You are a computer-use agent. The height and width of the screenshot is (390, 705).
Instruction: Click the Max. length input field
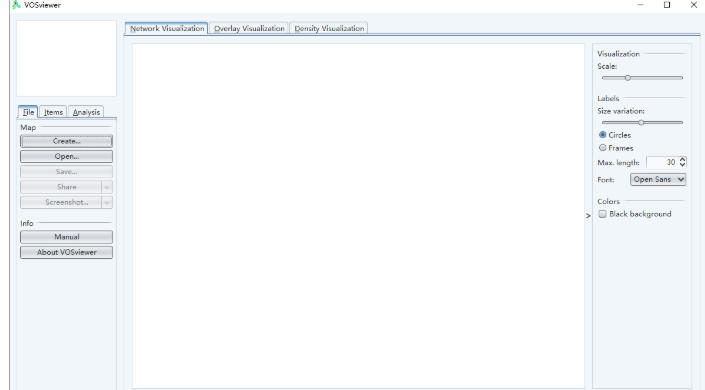pyautogui.click(x=662, y=162)
